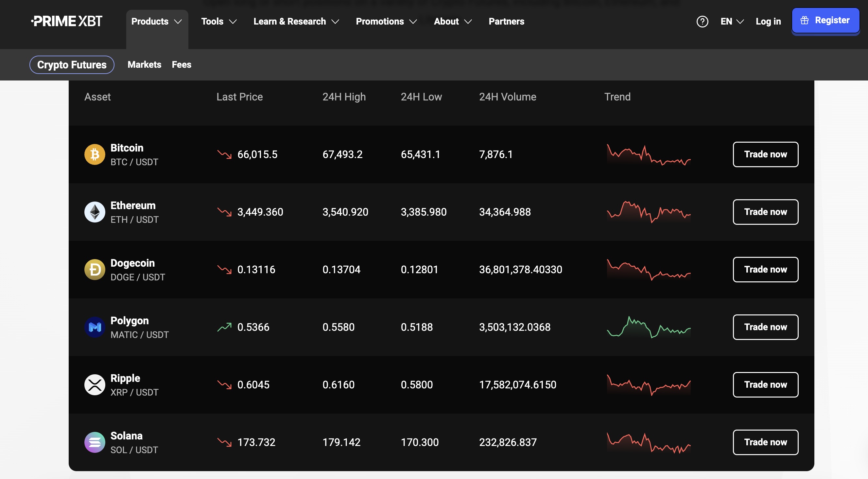
Task: Open the Dogecoin trend sparkline chart
Action: point(649,270)
